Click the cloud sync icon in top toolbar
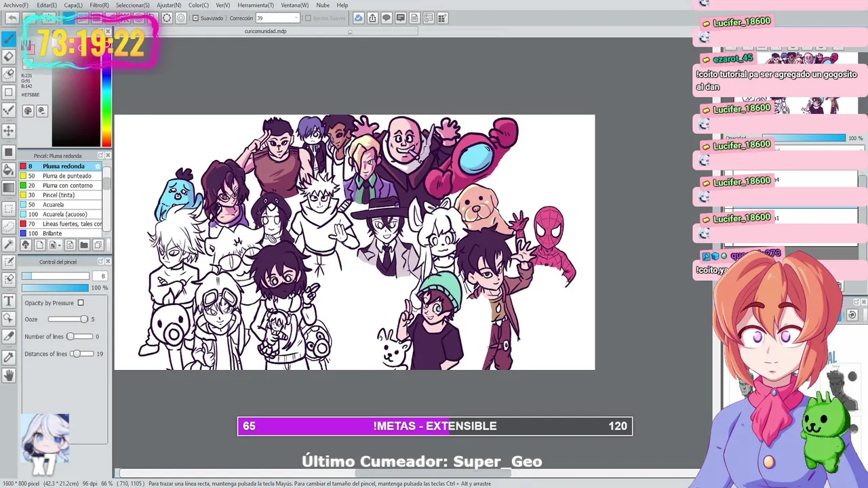The height and width of the screenshot is (488, 868). tap(358, 18)
